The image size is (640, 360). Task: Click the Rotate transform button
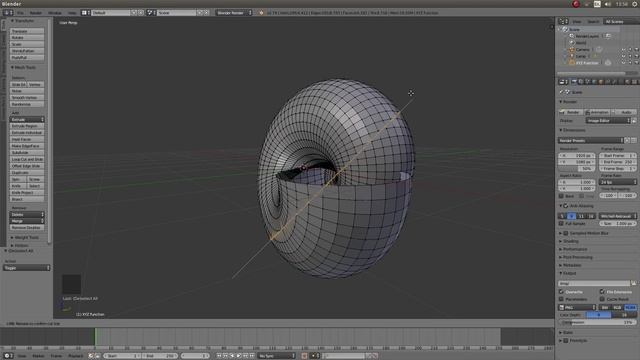click(27, 38)
